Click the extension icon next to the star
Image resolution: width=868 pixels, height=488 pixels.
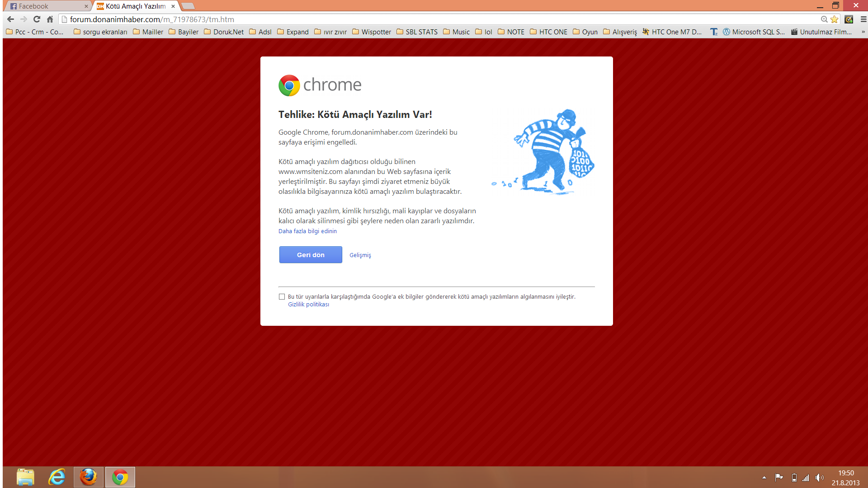click(849, 19)
